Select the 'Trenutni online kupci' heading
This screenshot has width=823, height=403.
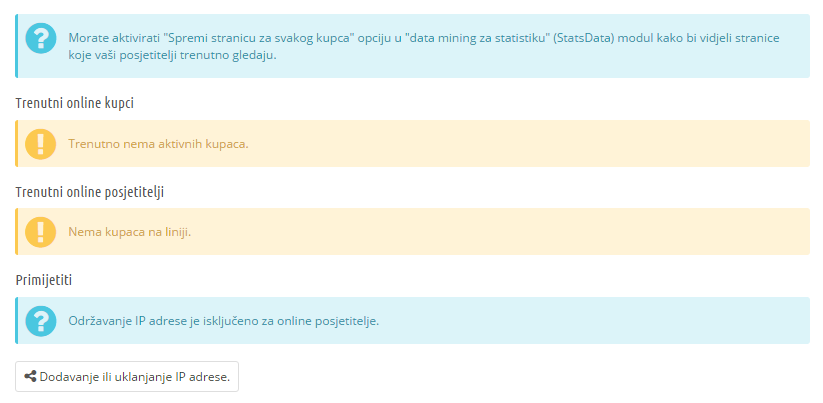point(75,103)
